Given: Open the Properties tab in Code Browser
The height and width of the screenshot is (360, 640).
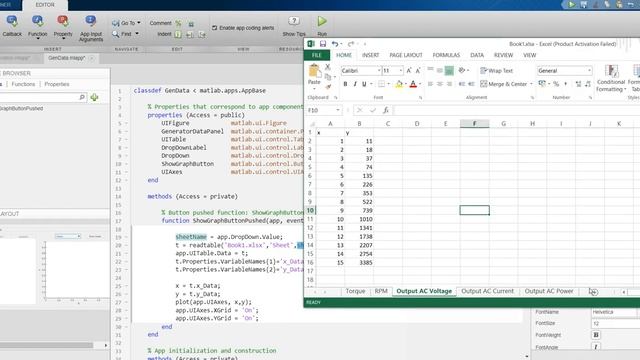Looking at the screenshot, I should pos(57,84).
